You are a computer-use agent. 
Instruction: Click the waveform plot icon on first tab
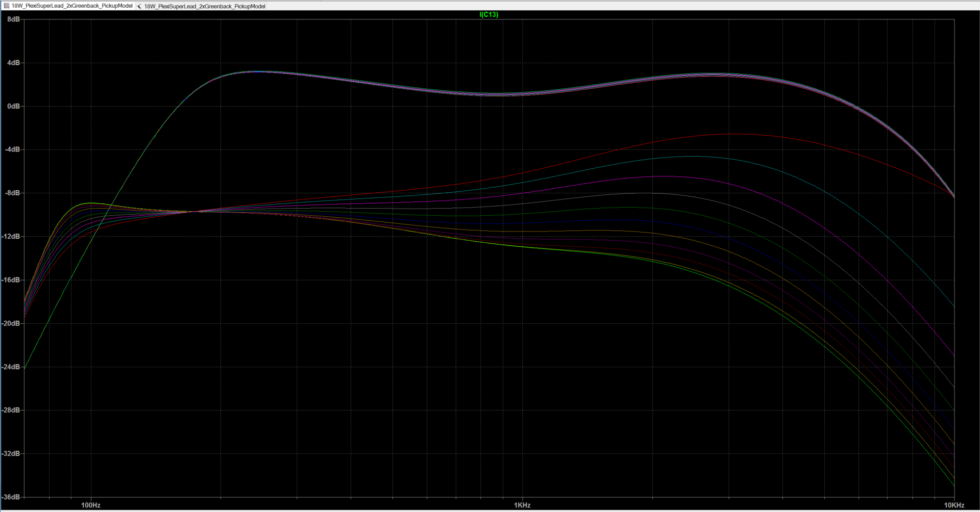point(6,6)
